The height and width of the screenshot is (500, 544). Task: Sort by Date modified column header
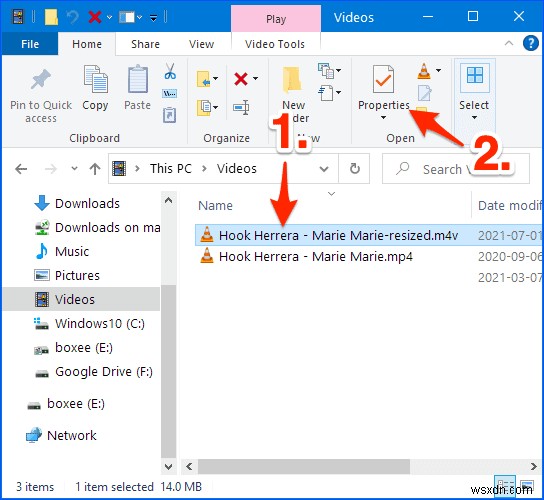tap(509, 205)
